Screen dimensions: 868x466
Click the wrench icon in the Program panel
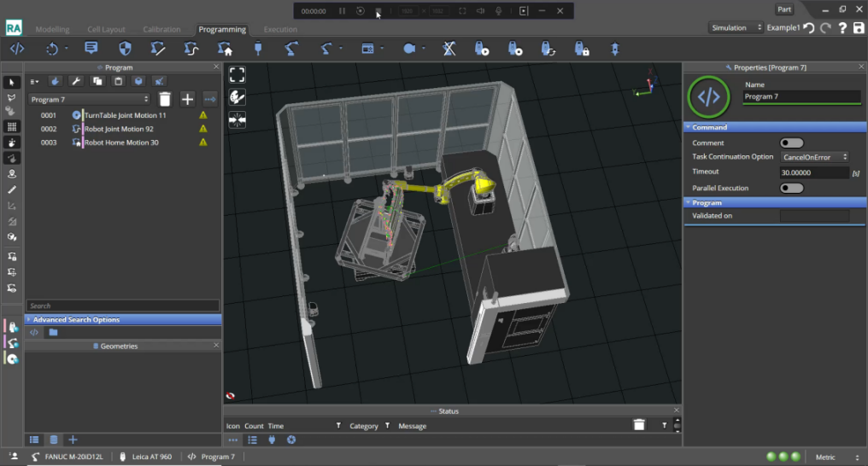coord(75,81)
